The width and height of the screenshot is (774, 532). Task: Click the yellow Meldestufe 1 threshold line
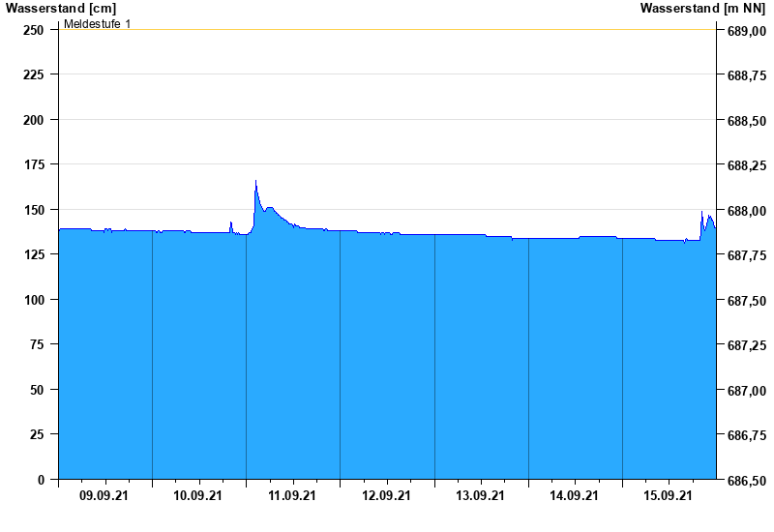pyautogui.click(x=387, y=30)
